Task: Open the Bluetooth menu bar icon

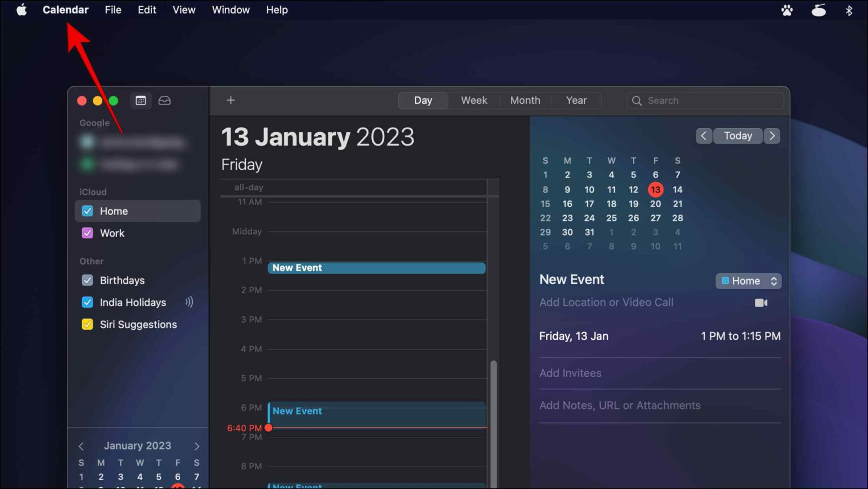Action: tap(850, 10)
